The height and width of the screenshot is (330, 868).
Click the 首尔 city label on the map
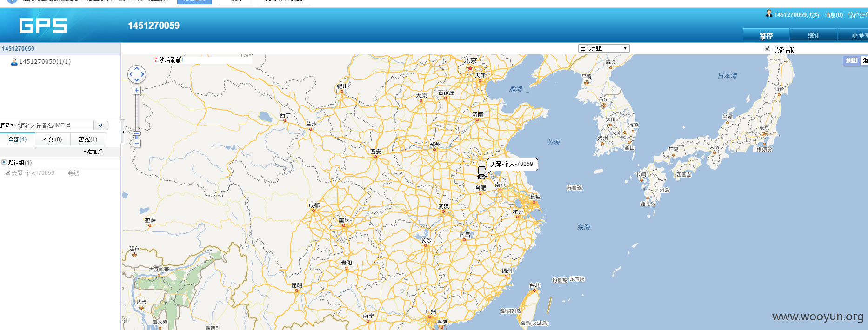(603, 99)
